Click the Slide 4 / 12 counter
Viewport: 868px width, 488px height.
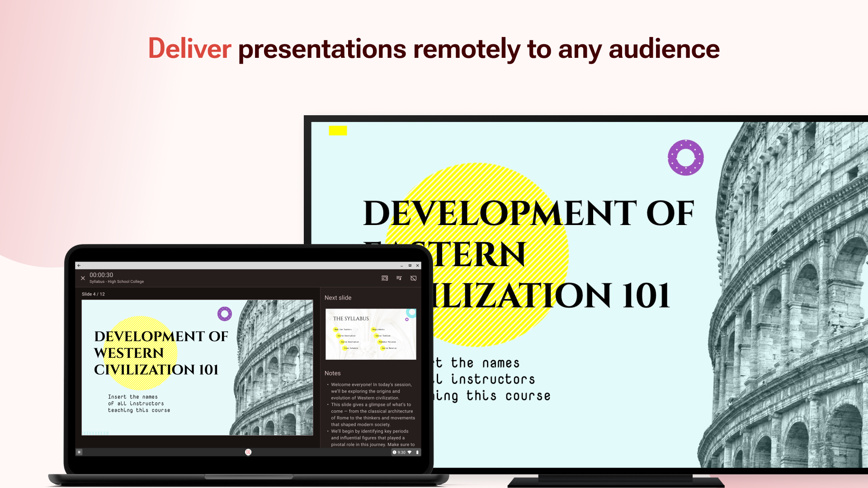93,294
